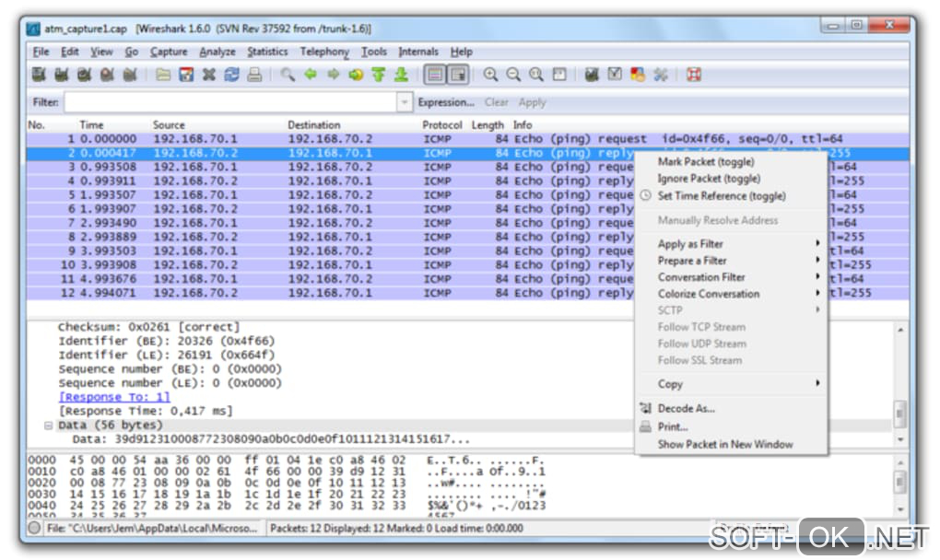The width and height of the screenshot is (940, 560).
Task: Start a new live capture
Action: coord(84,75)
